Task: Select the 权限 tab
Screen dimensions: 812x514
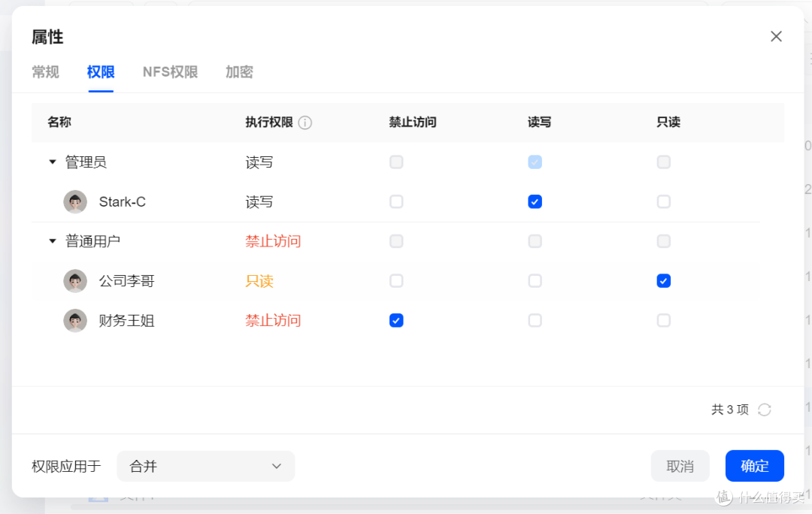Action: pos(101,72)
